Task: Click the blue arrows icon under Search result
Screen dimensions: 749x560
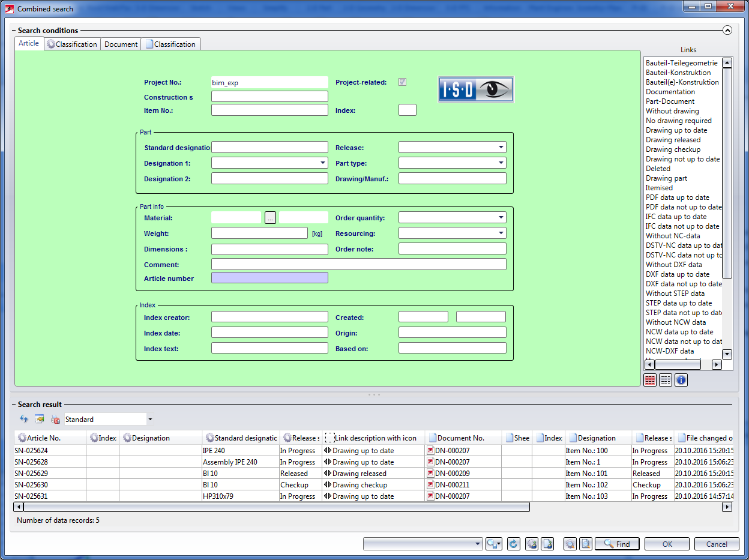Action: 24,420
